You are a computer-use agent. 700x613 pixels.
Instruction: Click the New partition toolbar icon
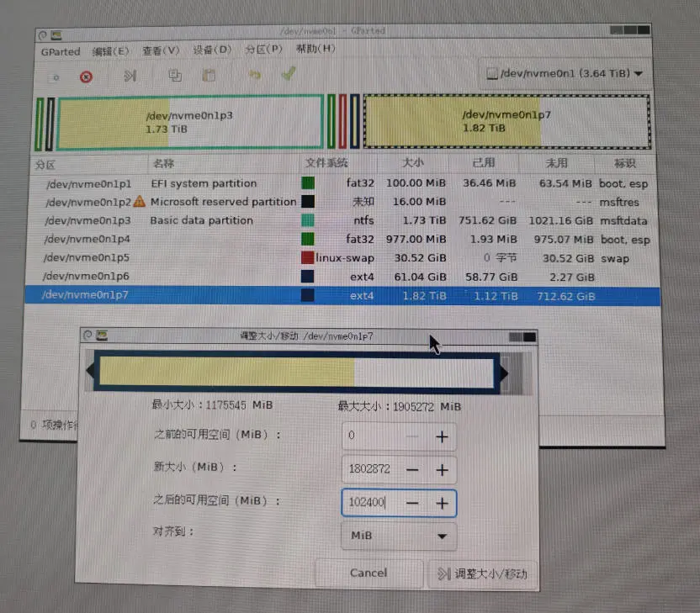(x=55, y=77)
